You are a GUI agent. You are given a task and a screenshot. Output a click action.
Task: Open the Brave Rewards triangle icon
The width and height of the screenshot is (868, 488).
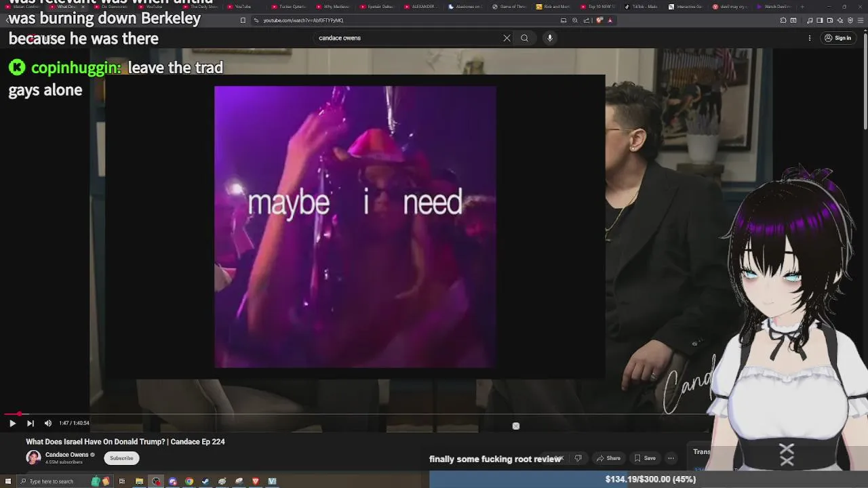(610, 20)
